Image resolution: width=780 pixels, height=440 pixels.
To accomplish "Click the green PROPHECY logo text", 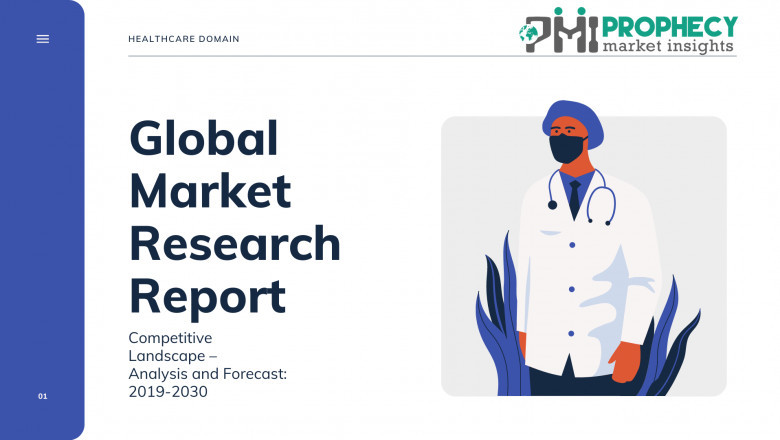I will 670,26.
